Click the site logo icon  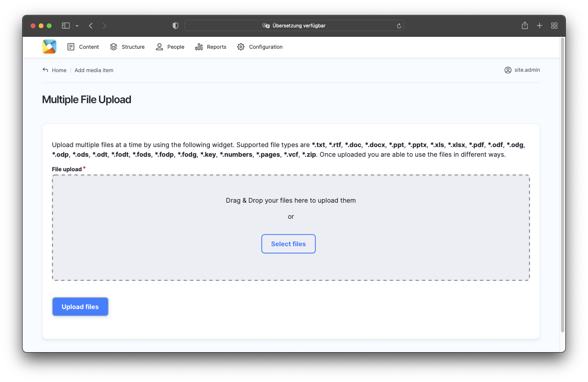[49, 47]
